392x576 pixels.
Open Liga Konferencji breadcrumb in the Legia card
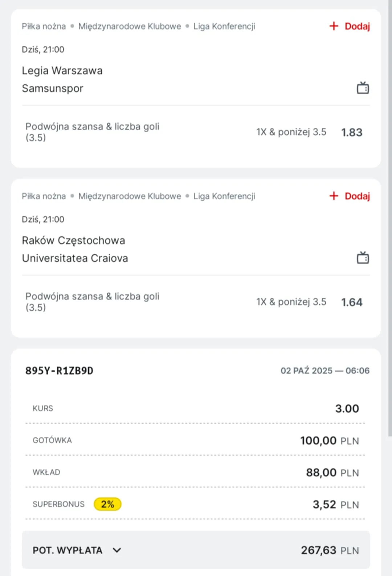coord(224,26)
